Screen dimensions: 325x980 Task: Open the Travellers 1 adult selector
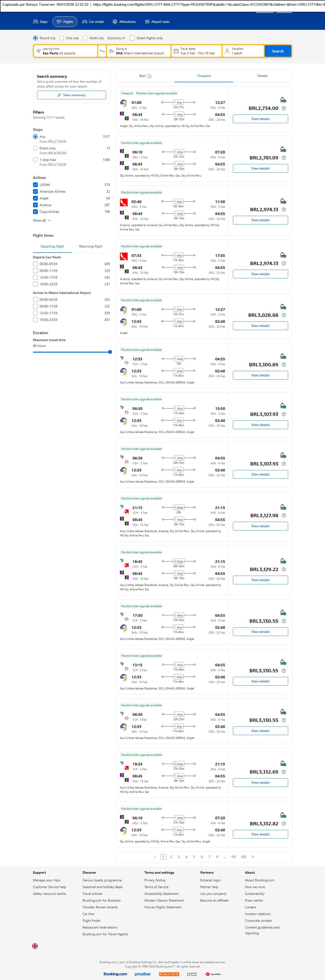243,51
